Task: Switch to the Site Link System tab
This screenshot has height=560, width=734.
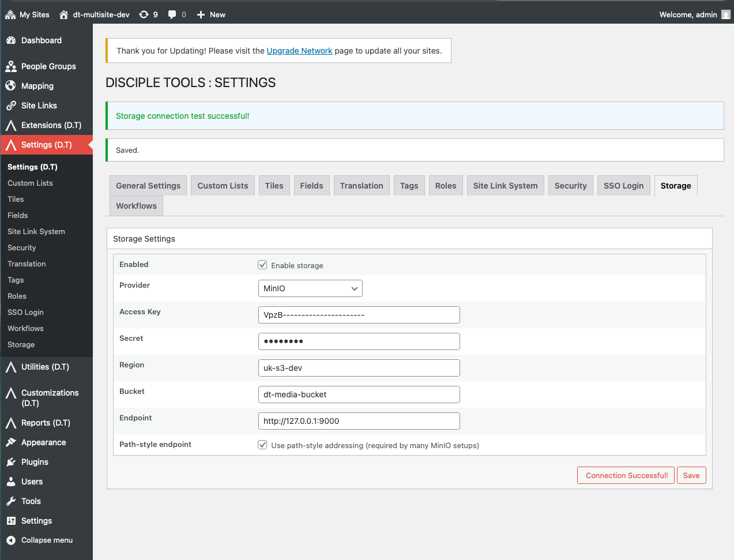Action: pos(505,185)
